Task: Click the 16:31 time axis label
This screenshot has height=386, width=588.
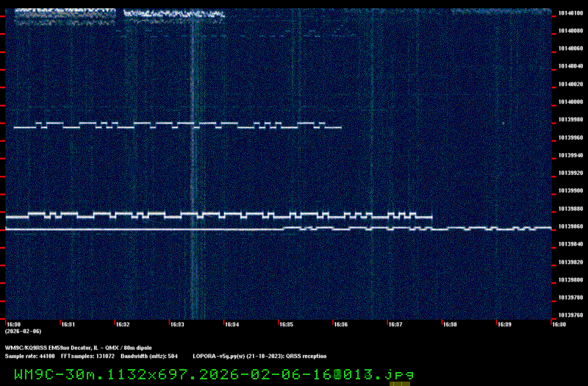Action: [x=68, y=324]
